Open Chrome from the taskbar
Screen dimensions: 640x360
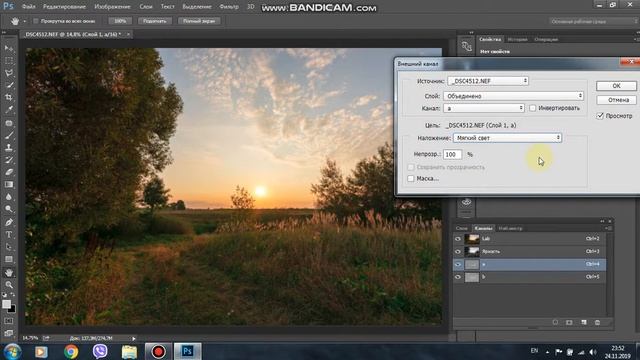click(x=71, y=351)
